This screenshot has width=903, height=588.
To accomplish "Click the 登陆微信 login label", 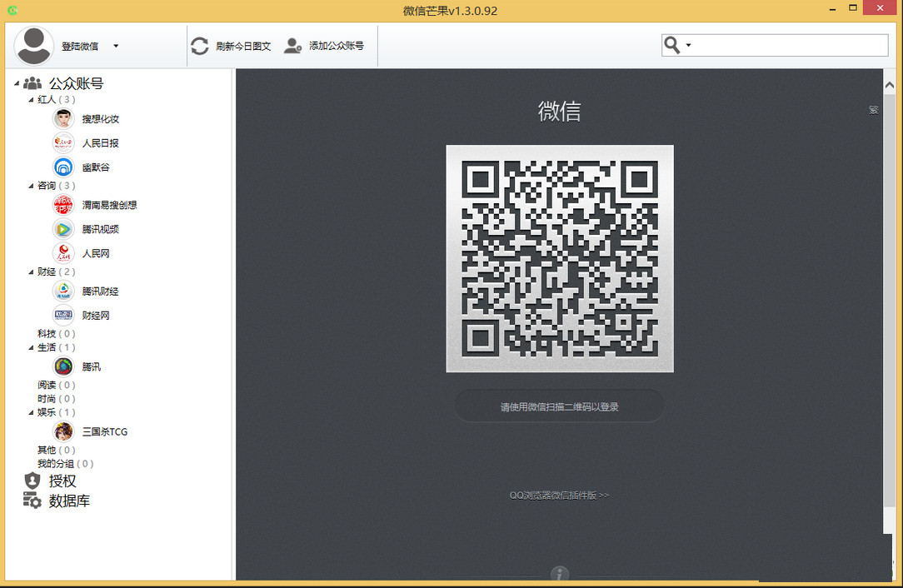I will pyautogui.click(x=80, y=46).
